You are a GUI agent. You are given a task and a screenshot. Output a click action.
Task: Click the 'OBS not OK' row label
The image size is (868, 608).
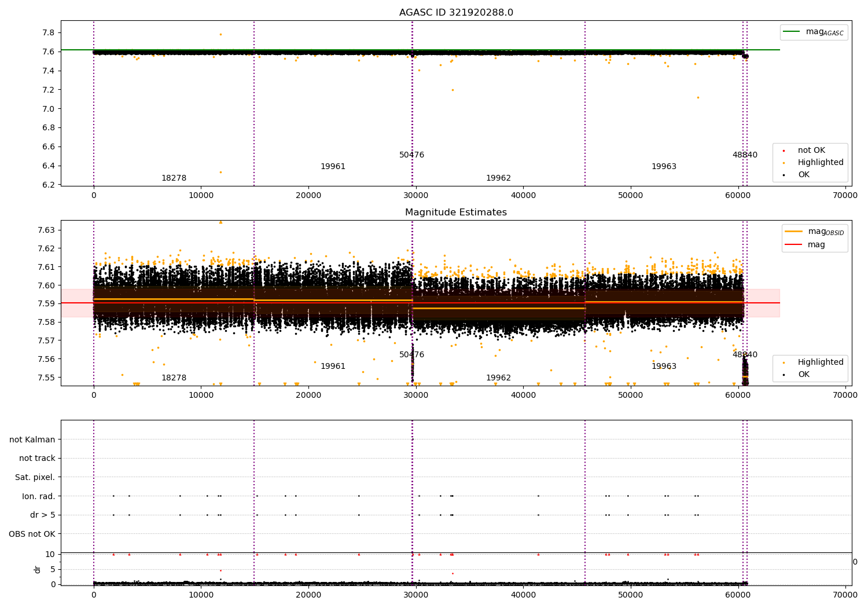pyautogui.click(x=32, y=534)
